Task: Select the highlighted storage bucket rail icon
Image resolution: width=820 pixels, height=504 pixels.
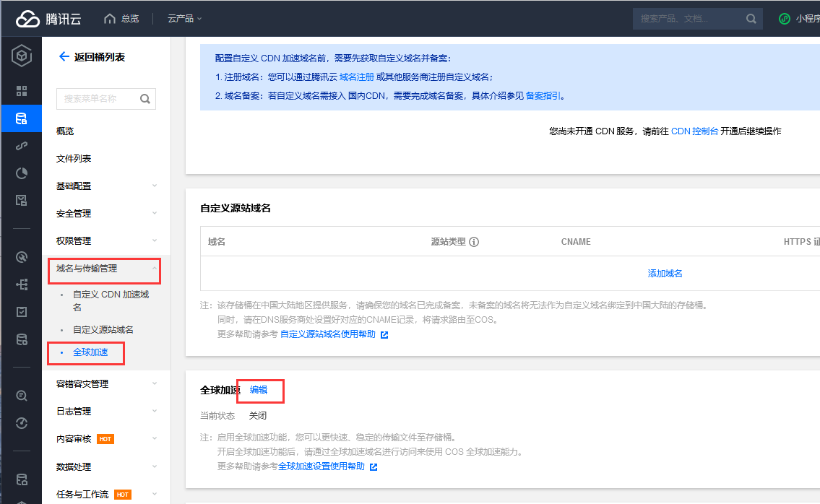Action: (x=22, y=118)
